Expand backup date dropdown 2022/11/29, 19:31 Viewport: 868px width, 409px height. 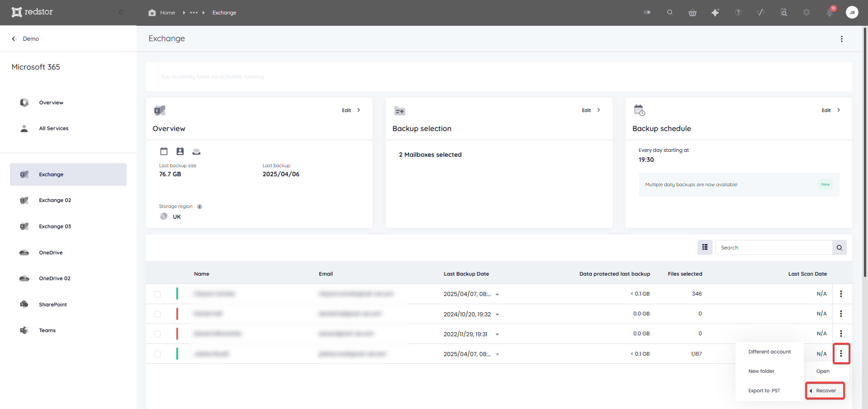click(497, 334)
